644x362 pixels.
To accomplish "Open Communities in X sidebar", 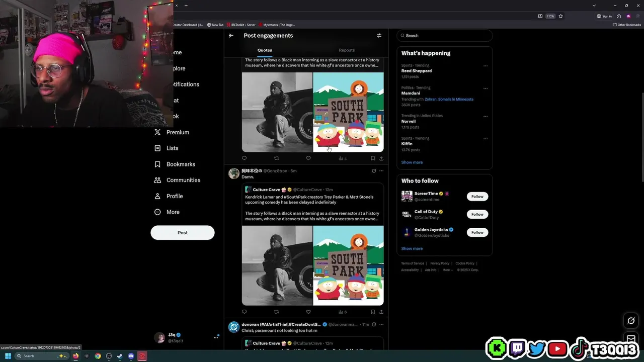I will coord(177,180).
